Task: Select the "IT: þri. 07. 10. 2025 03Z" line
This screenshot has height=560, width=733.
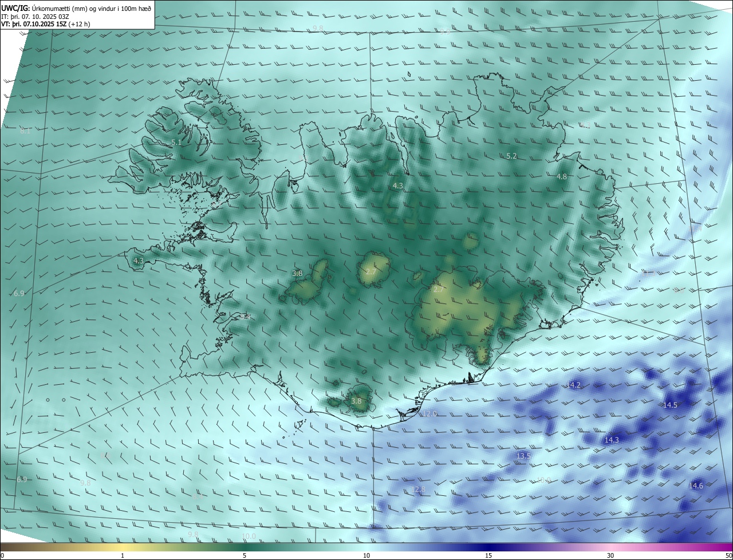Action: 36,17
